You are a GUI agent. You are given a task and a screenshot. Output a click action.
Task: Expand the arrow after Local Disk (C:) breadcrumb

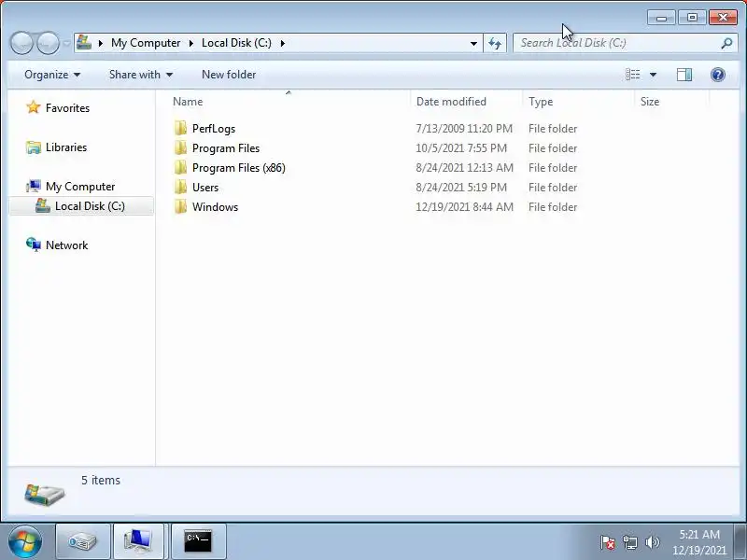pyautogui.click(x=283, y=43)
